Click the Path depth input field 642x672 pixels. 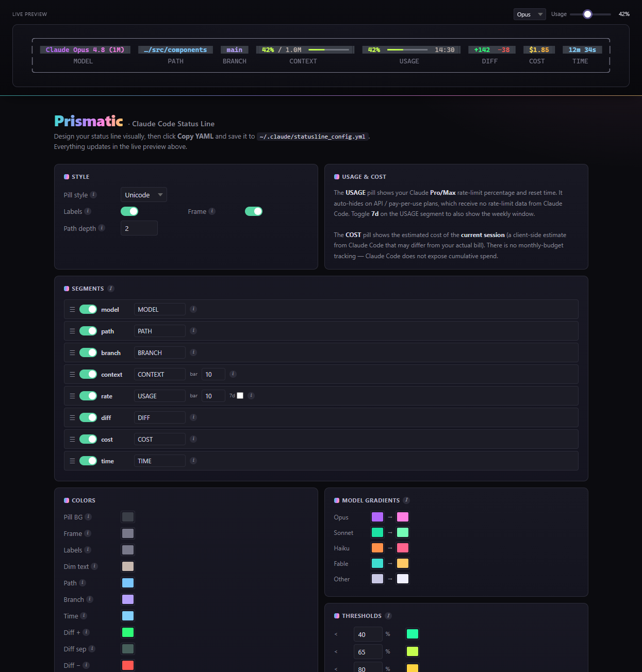[139, 228]
